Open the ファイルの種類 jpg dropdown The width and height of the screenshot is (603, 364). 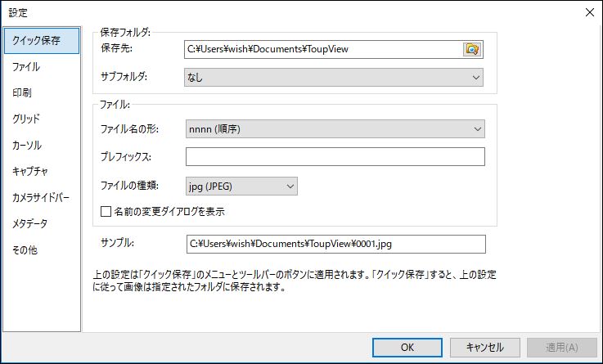coord(241,186)
